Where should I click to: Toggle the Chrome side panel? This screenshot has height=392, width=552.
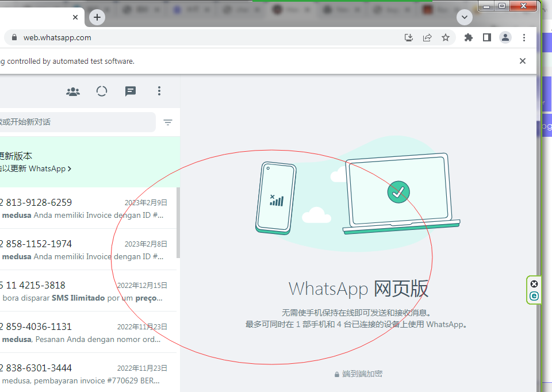pos(487,37)
